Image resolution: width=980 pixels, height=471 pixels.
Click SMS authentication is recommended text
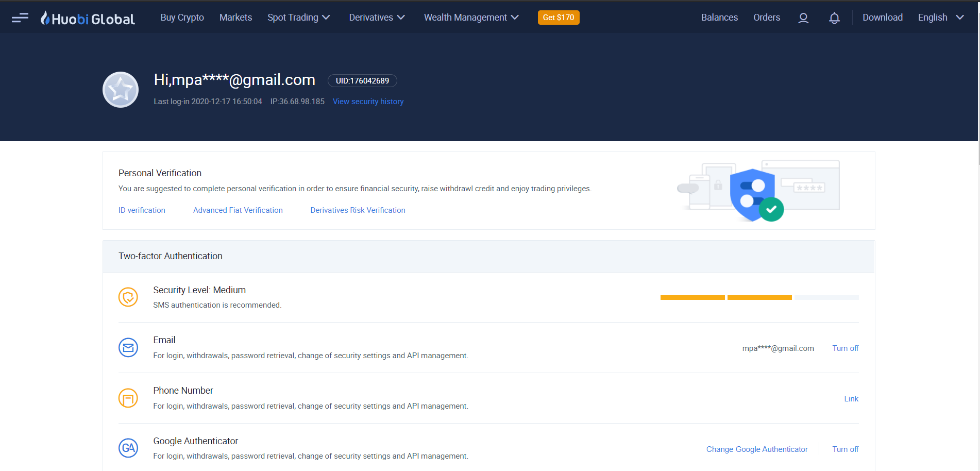pyautogui.click(x=217, y=305)
